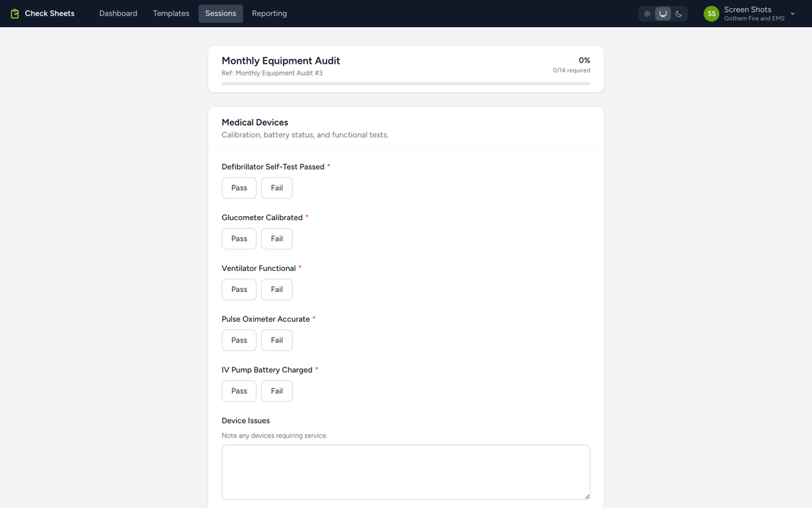Click the SS user avatar

711,14
